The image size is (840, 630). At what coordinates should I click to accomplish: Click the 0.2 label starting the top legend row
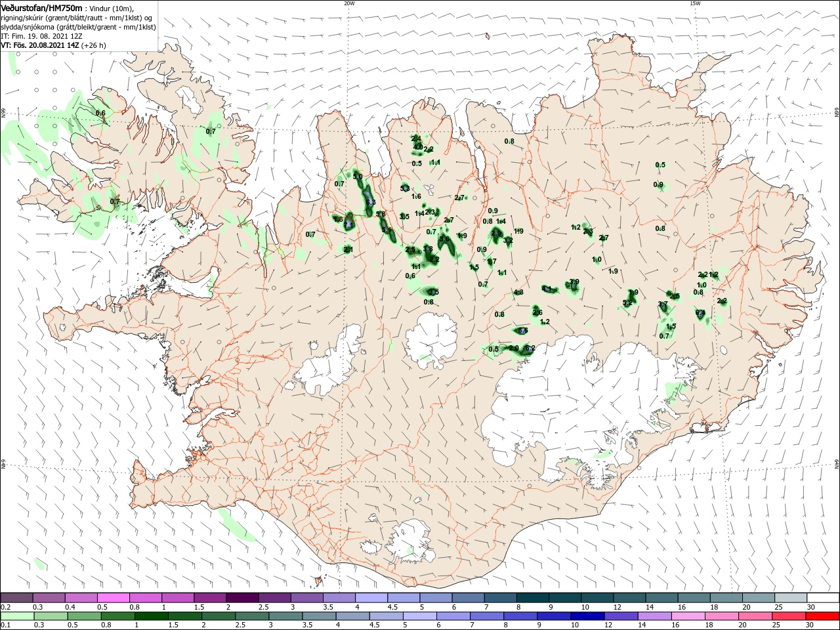[x=6, y=607]
